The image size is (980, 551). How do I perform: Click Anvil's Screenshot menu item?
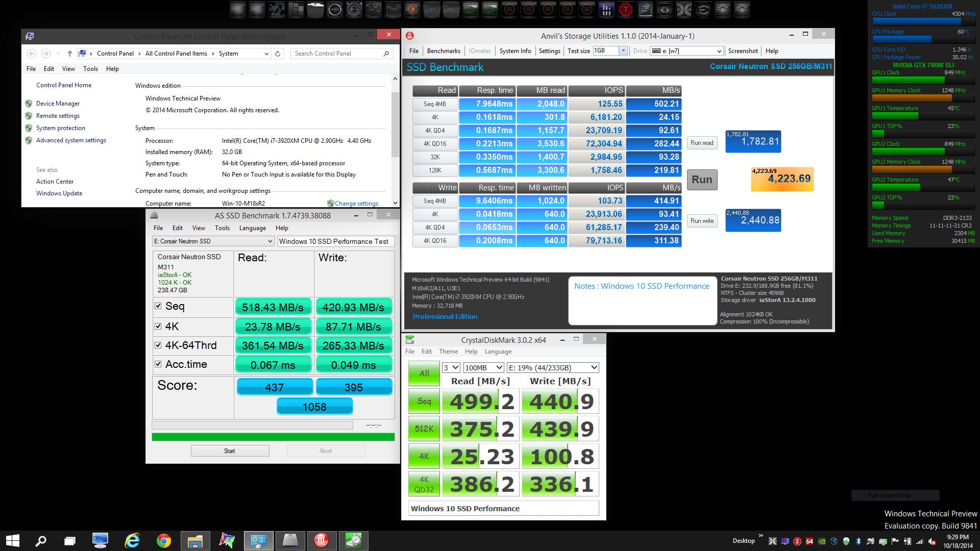[743, 51]
